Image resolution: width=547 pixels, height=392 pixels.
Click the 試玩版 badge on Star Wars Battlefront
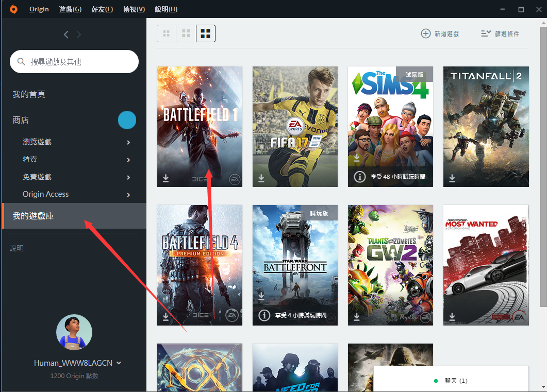(x=319, y=213)
